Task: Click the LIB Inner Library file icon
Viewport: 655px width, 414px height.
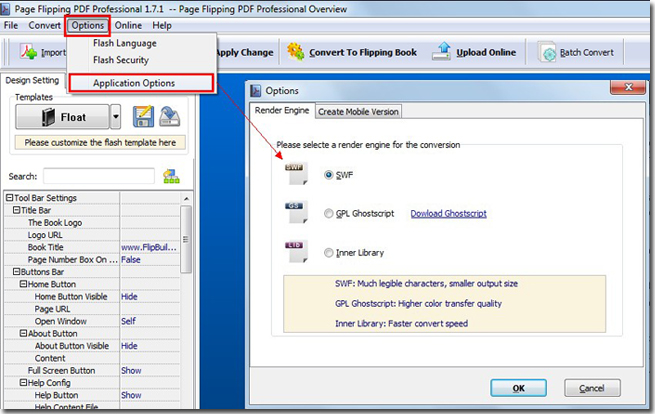Action: tap(296, 251)
